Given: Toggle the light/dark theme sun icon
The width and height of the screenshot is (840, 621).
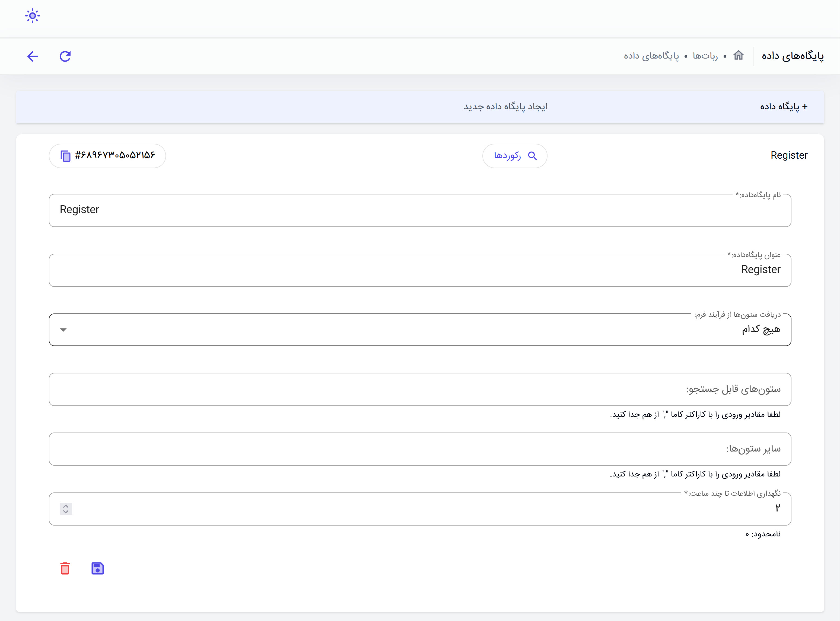Looking at the screenshot, I should (32, 16).
